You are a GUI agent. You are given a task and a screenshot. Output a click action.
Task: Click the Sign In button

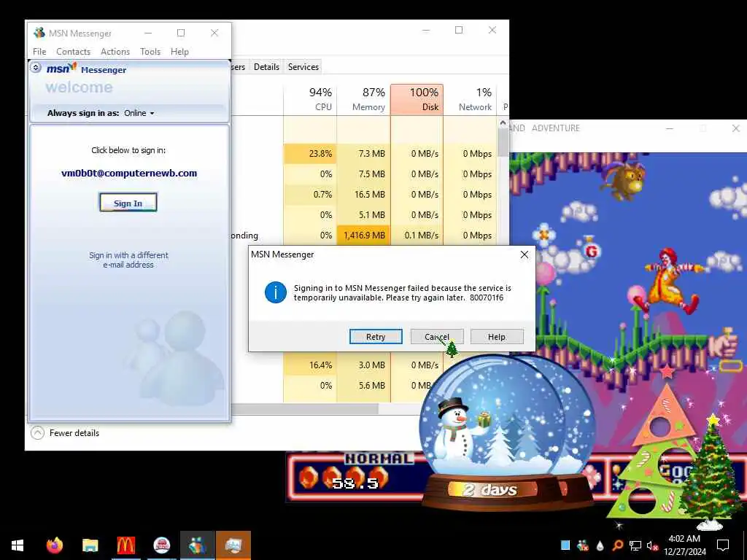click(x=128, y=203)
